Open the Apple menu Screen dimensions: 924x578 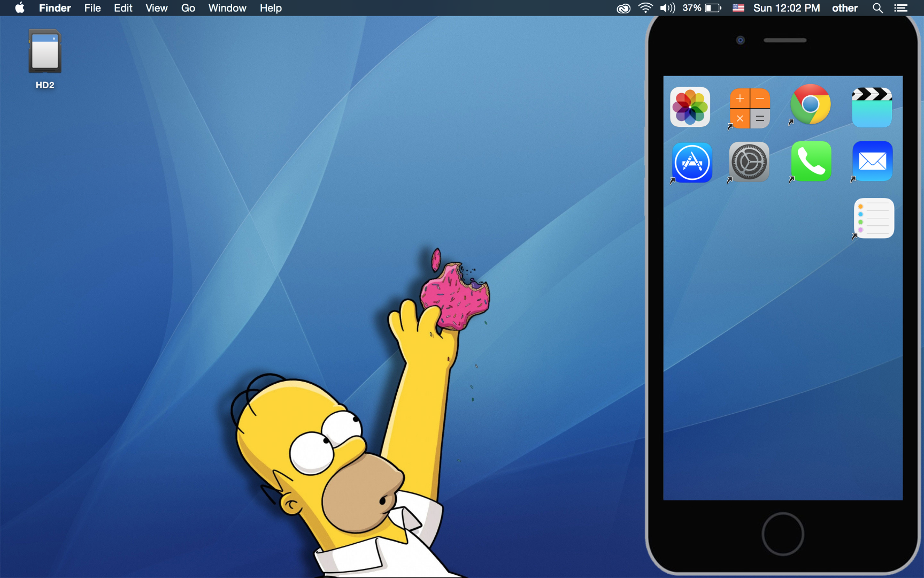point(20,8)
